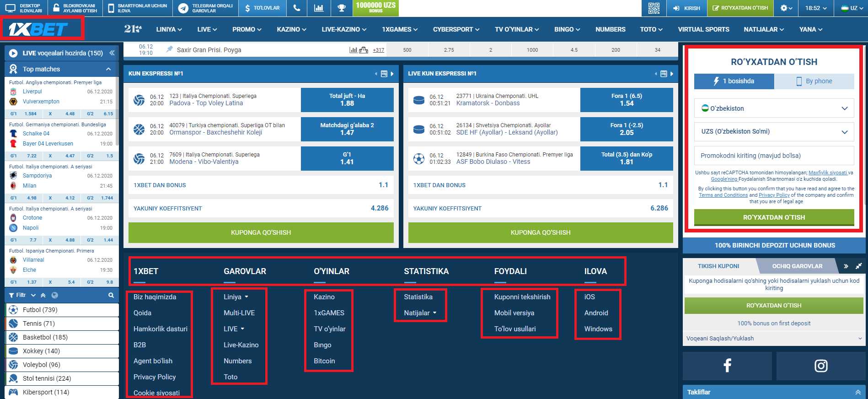Click the search magnifier in the sports filter bar
Image resolution: width=868 pixels, height=399 pixels.
coord(111,295)
